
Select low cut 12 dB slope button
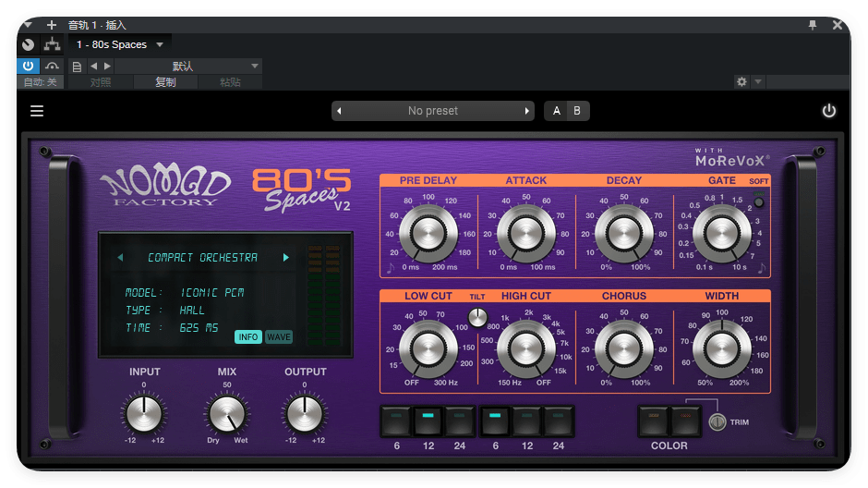[x=428, y=421]
